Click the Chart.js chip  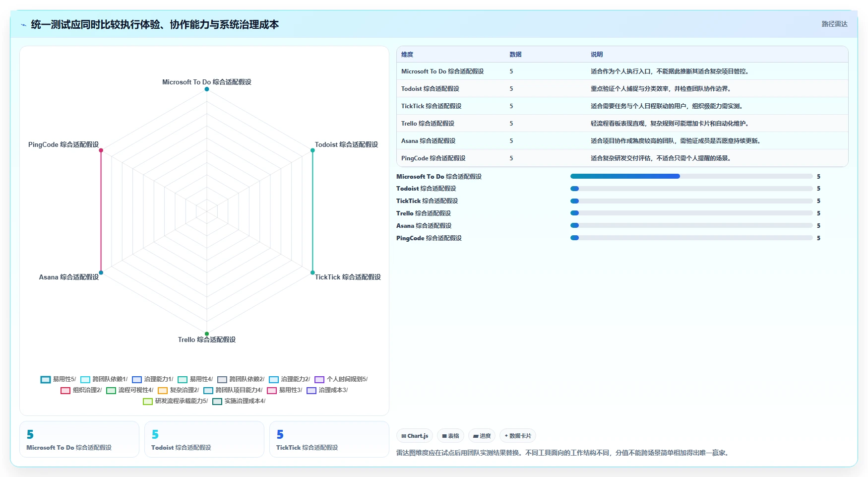point(415,436)
